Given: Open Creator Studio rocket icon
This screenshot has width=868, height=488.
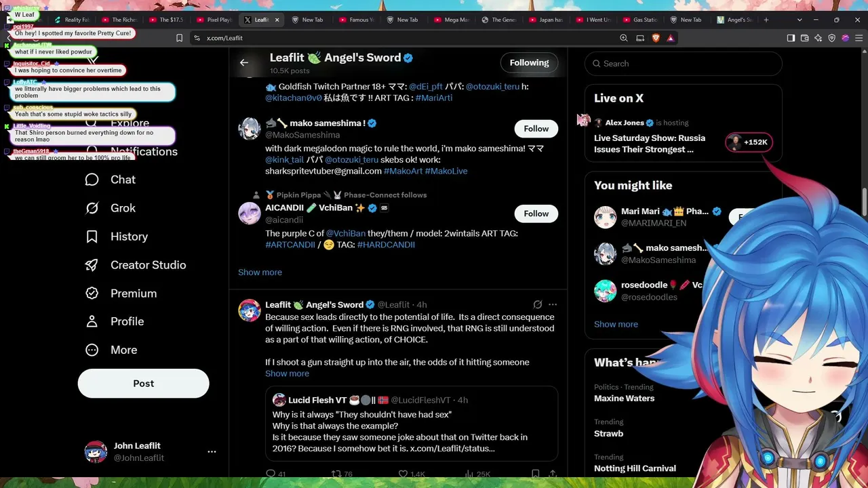Looking at the screenshot, I should click(92, 265).
